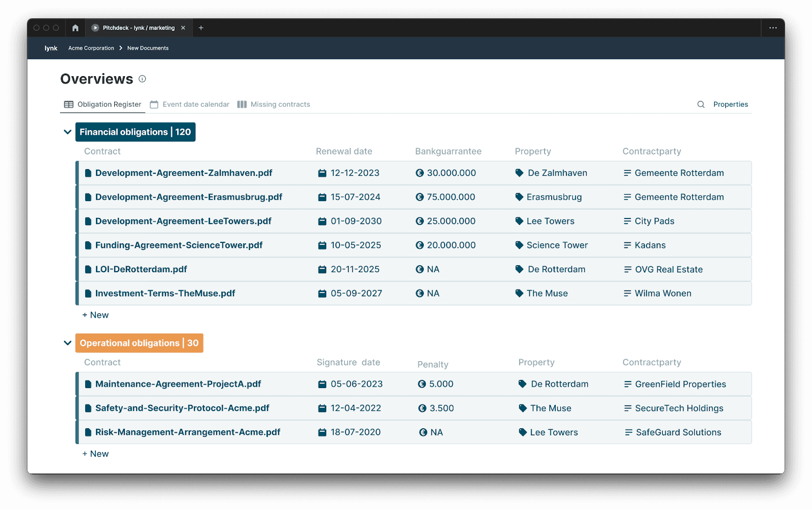Add new row under Operational obligations

95,454
